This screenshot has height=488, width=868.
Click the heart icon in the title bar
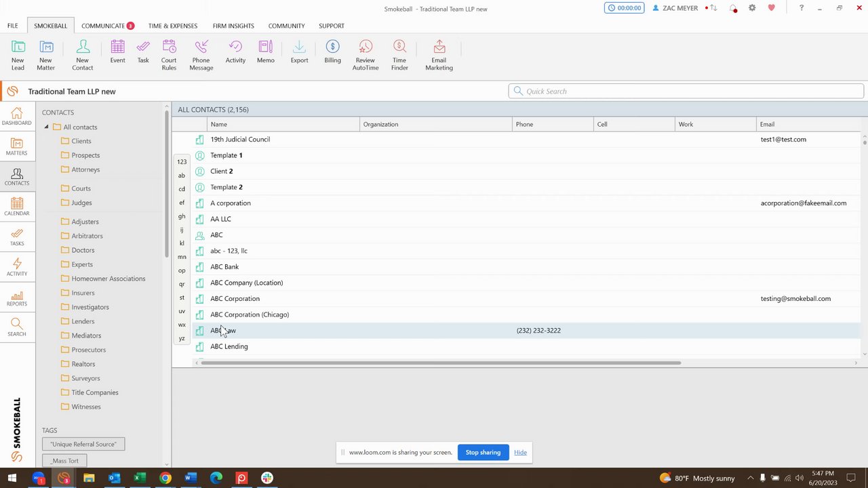point(771,8)
